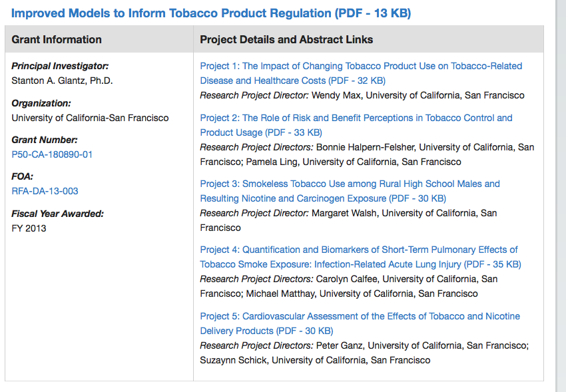Click University of California-San Francisco organization text
This screenshot has height=392, width=566.
(90, 118)
